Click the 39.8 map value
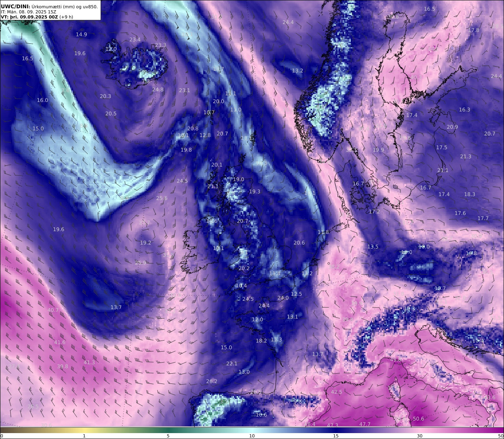This screenshot has height=439, width=504. 62,366
